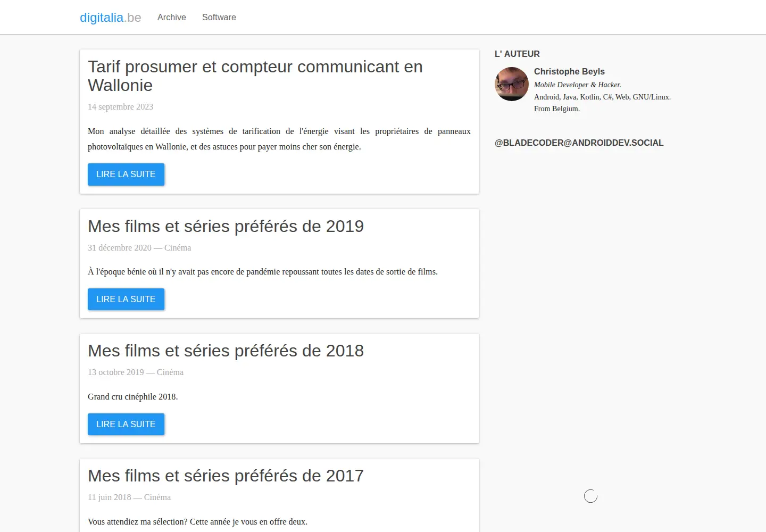Open 'Mes films et séries préférés de 2019' title
This screenshot has width=766, height=532.
[226, 226]
